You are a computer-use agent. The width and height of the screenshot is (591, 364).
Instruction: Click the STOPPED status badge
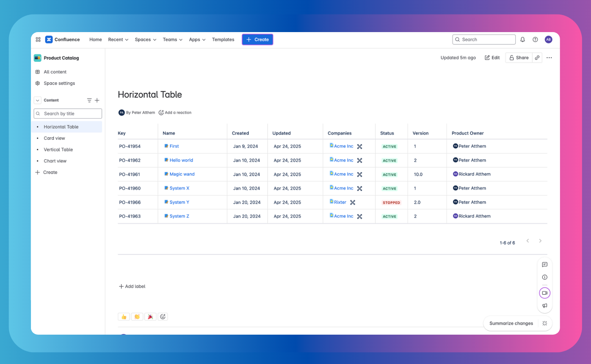[x=391, y=203]
